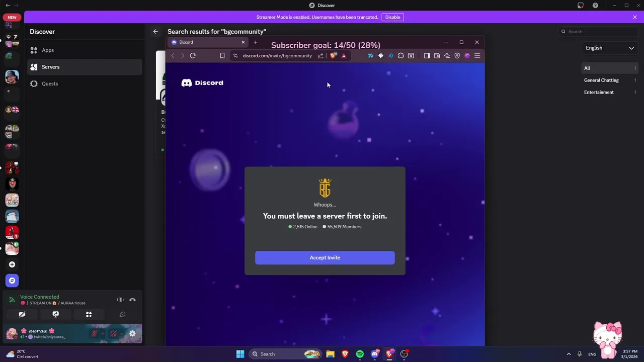Expand audio output options chevron
This screenshot has height=362, width=644.
coord(121,333)
